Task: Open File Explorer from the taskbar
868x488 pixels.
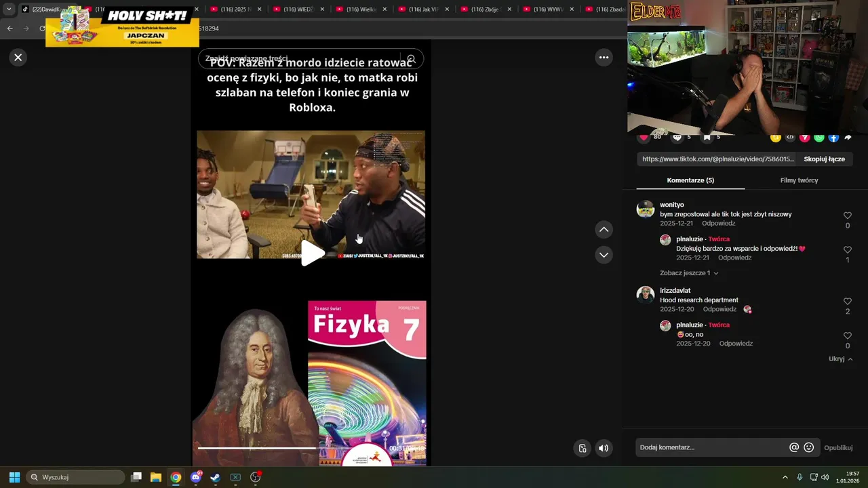Action: click(156, 477)
